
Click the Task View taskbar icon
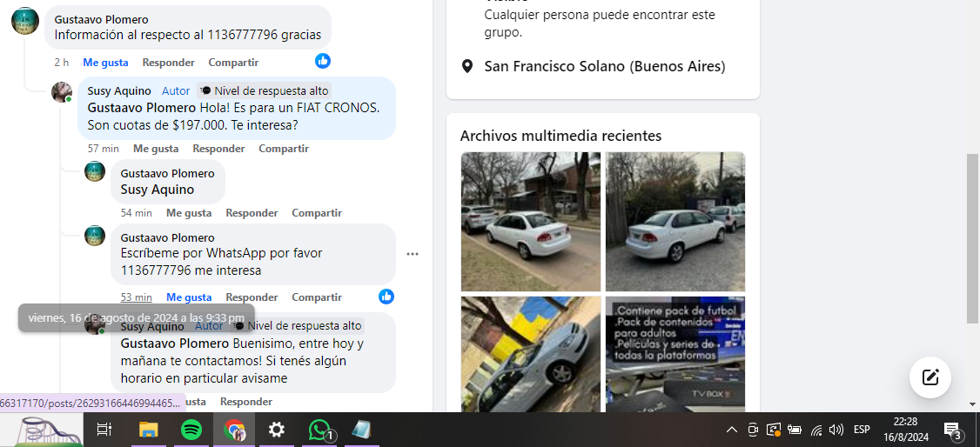(x=104, y=430)
